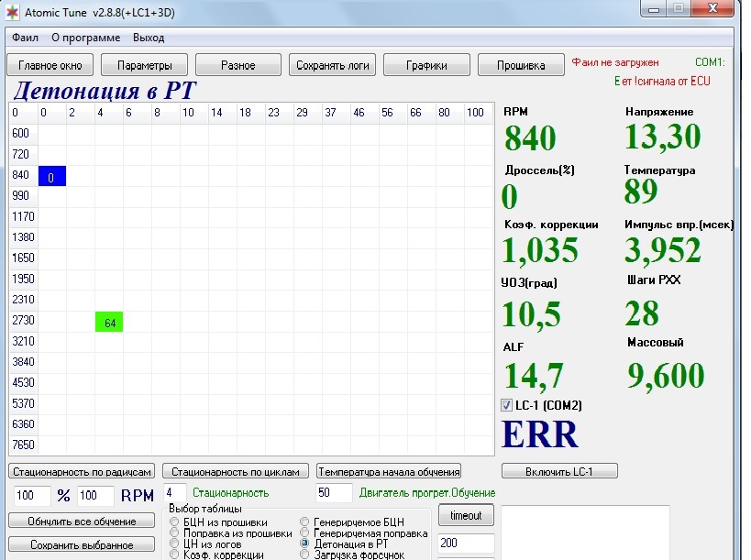Click the Файл не загружен status text

click(615, 62)
